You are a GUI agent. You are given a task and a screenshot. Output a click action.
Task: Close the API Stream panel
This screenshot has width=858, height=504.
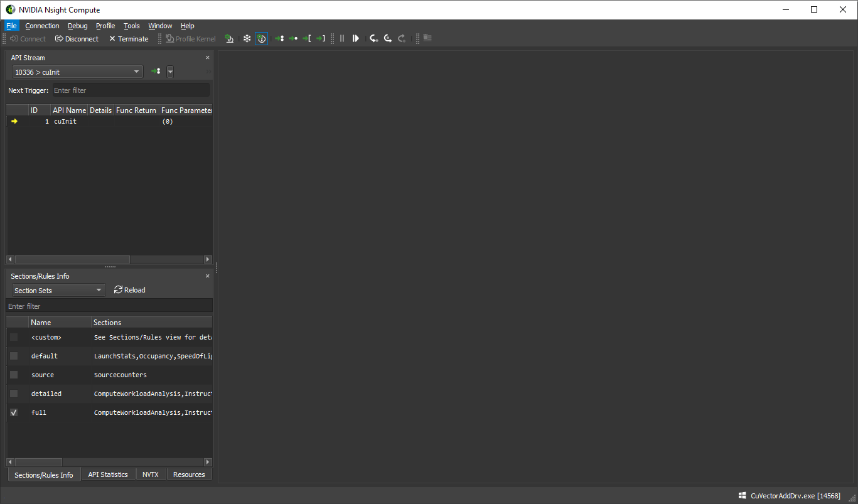pos(208,58)
